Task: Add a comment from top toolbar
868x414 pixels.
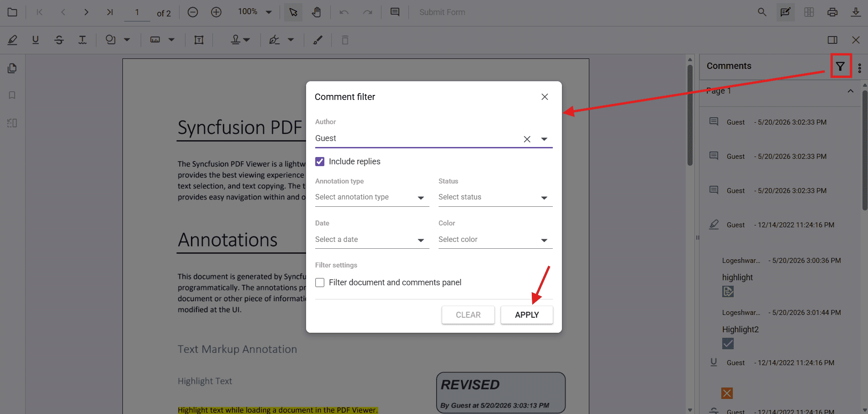Action: pos(395,12)
